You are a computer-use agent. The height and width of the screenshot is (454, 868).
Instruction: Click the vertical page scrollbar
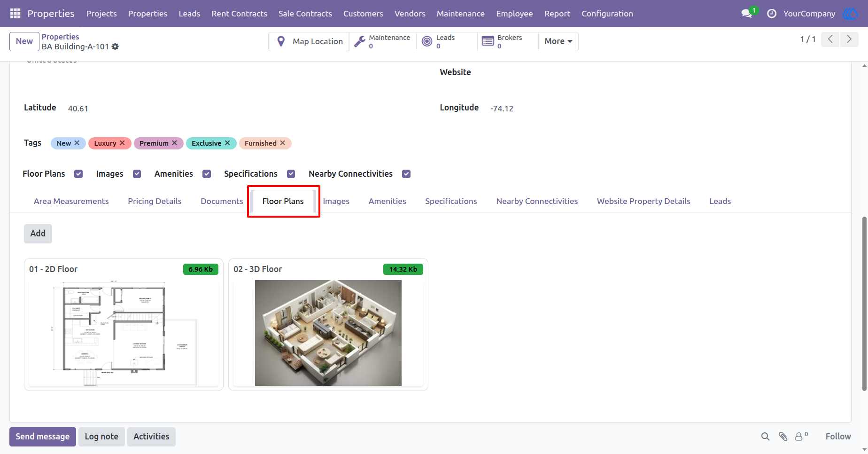[x=864, y=304]
